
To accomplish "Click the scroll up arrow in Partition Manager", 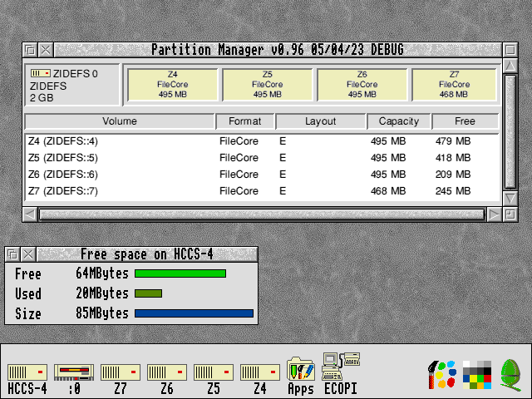I will tap(510, 66).
